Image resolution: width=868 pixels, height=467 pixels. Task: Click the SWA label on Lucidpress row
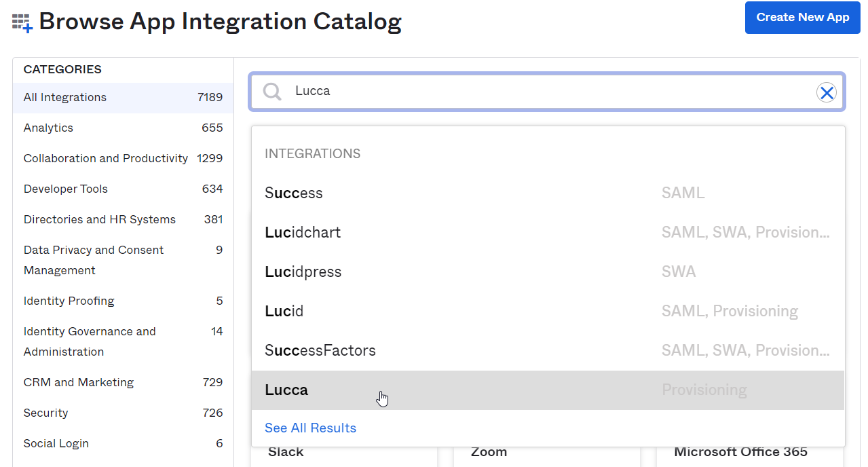pyautogui.click(x=679, y=272)
